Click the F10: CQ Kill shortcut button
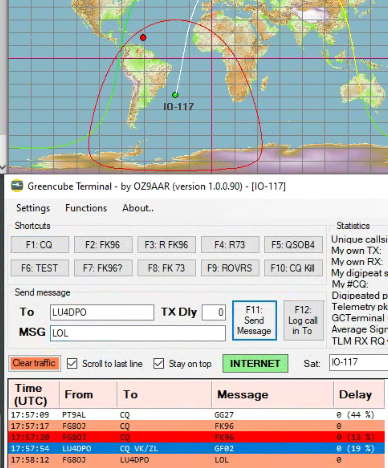This screenshot has height=468, width=388. [x=293, y=268]
